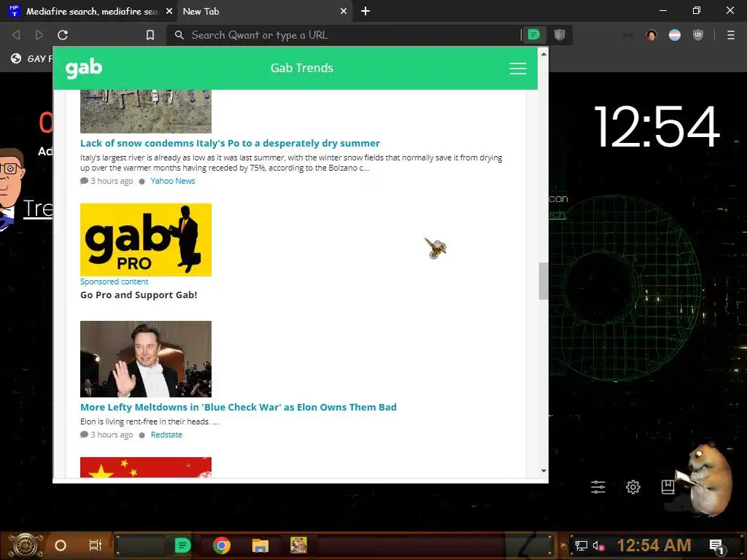
Task: Launch Google Chrome from the taskbar
Action: [222, 545]
